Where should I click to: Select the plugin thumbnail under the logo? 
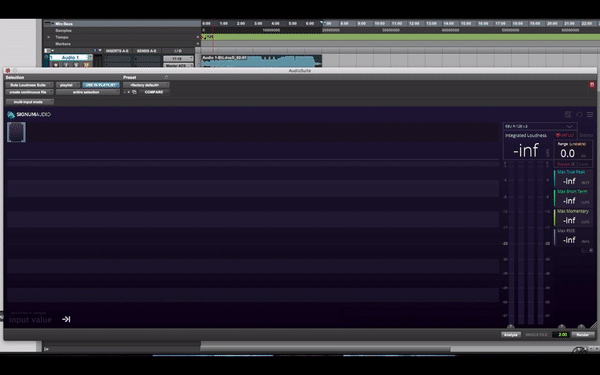tap(16, 132)
